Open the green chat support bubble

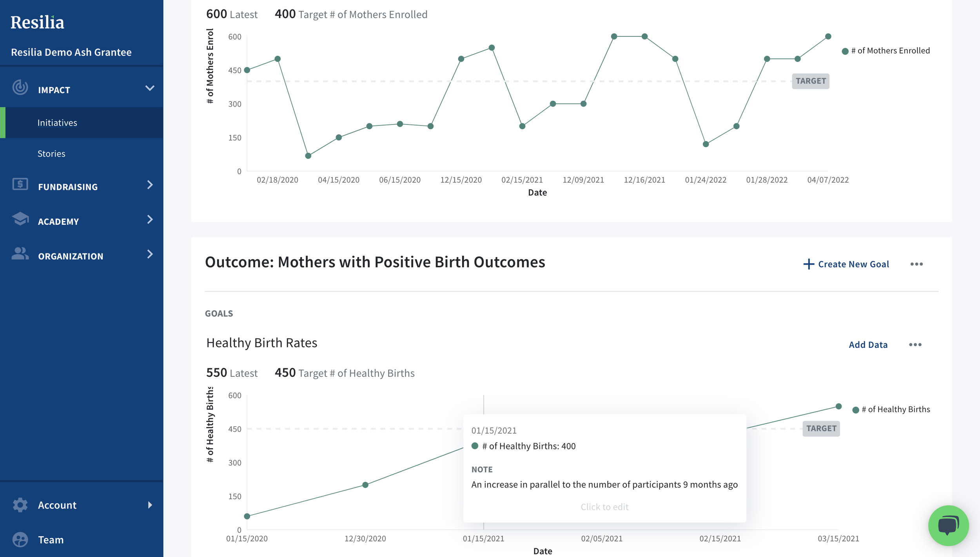tap(948, 525)
